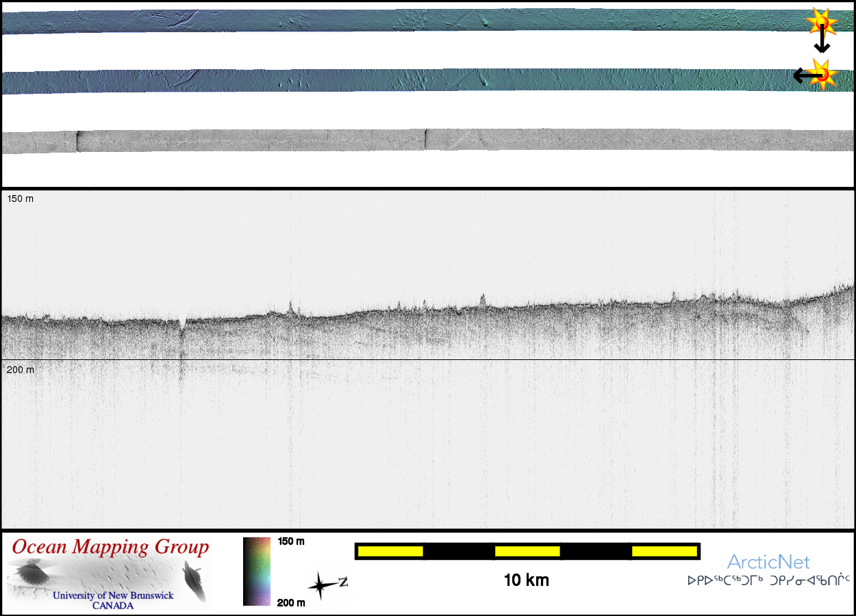This screenshot has width=856, height=616.
Task: Click the downward black arrow
Action: [822, 42]
